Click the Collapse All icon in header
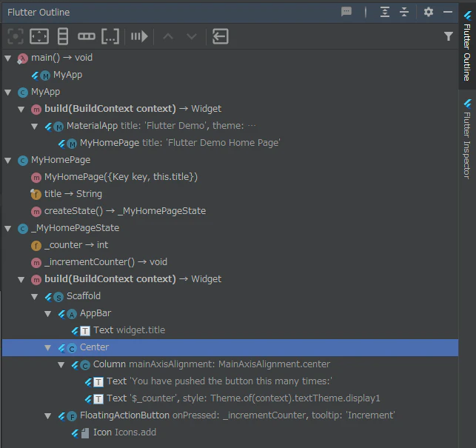 pos(404,12)
